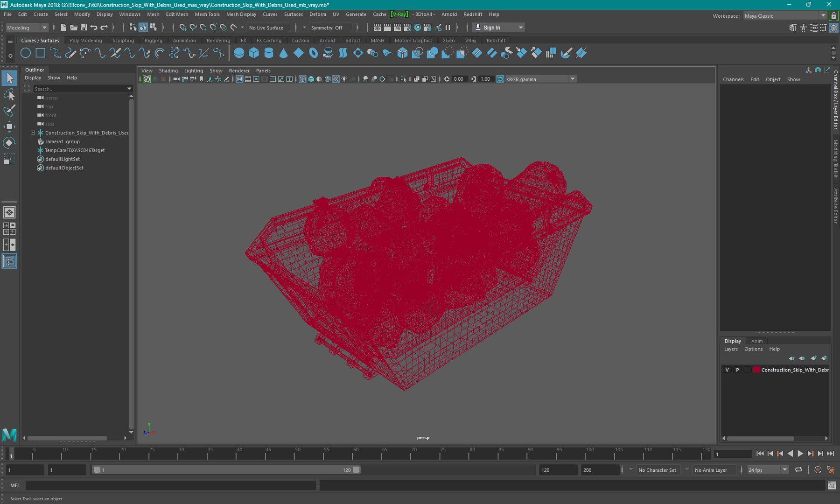
Task: Toggle the viewport grid display
Action: coord(239,79)
